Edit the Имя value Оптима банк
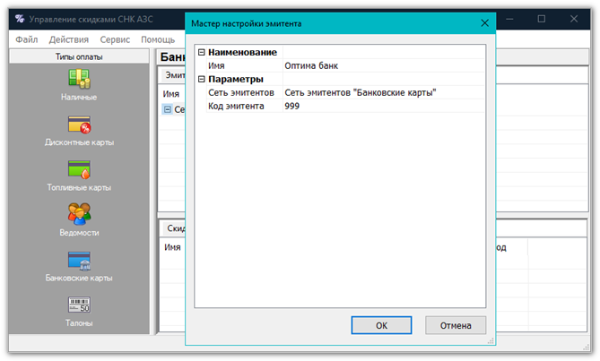This screenshot has height=361, width=600. tap(383, 66)
